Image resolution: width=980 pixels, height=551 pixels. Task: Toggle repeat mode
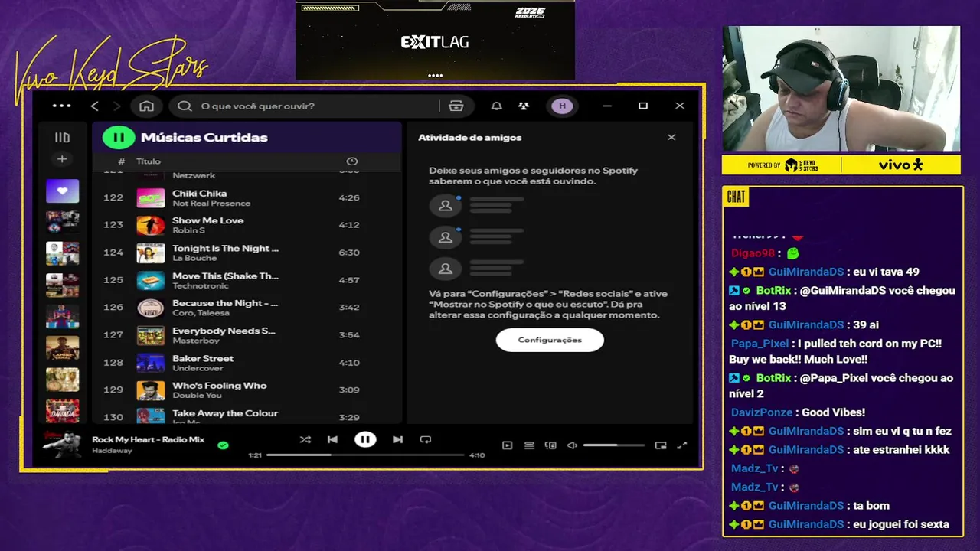pyautogui.click(x=426, y=440)
